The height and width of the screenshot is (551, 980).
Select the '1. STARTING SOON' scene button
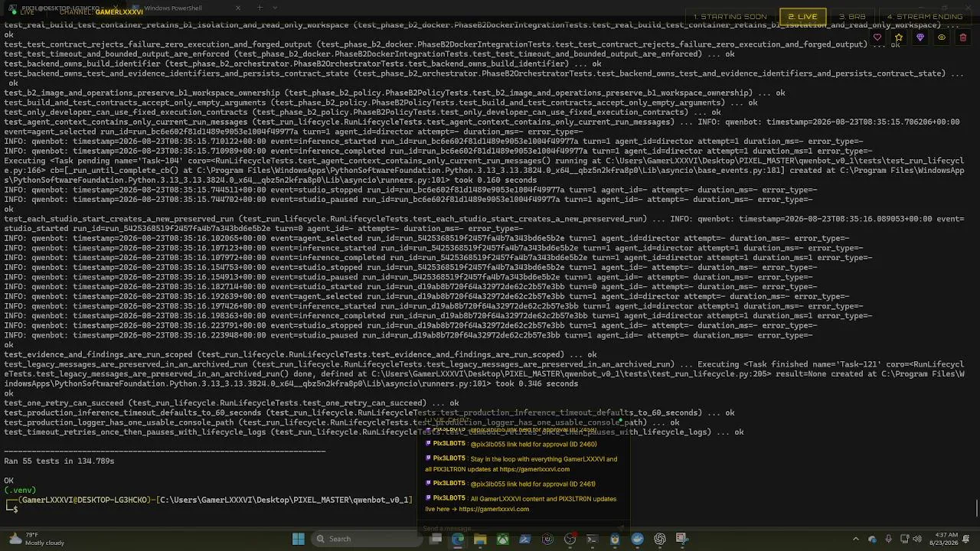pyautogui.click(x=730, y=16)
